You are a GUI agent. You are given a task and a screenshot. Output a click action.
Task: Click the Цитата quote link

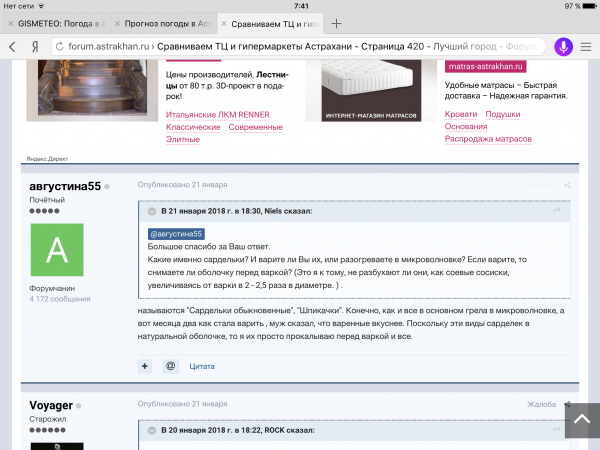click(x=202, y=366)
